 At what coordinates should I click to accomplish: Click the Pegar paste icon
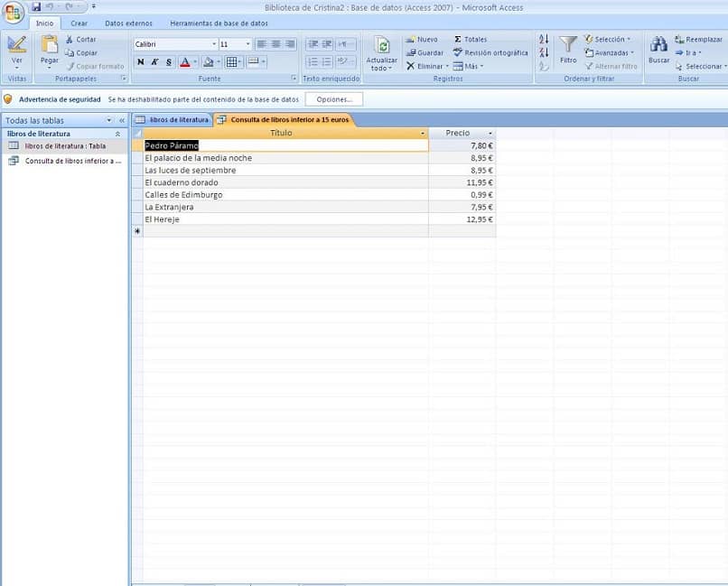point(49,45)
